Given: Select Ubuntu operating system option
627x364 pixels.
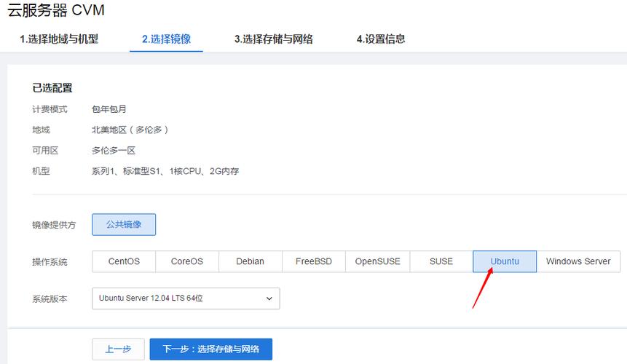Looking at the screenshot, I should click(x=505, y=261).
